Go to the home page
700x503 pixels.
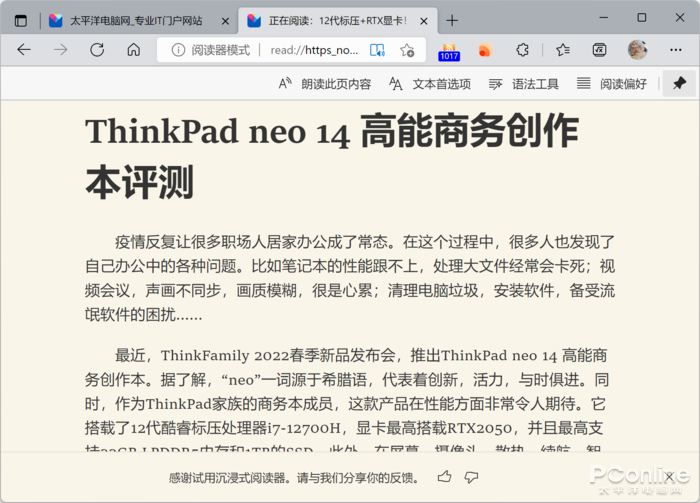[133, 50]
